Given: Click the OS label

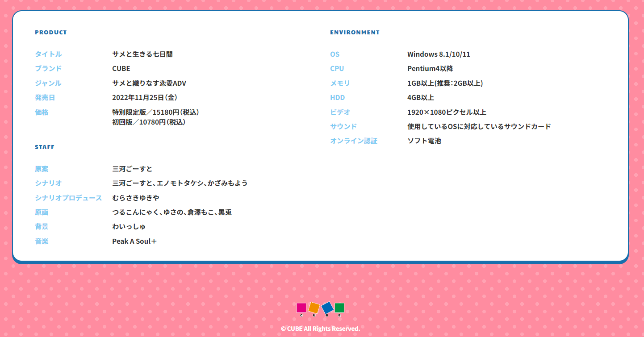Looking at the screenshot, I should click(335, 54).
